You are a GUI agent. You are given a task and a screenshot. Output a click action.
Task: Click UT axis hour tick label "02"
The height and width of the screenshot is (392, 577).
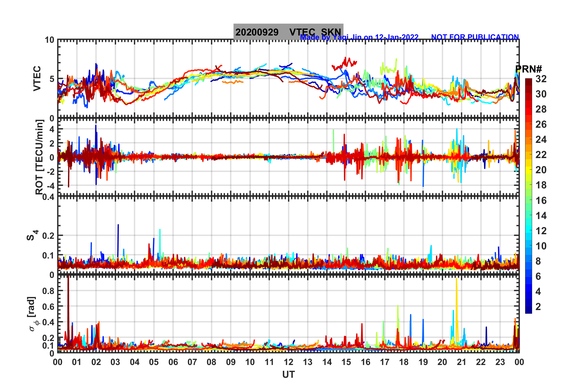pyautogui.click(x=96, y=362)
